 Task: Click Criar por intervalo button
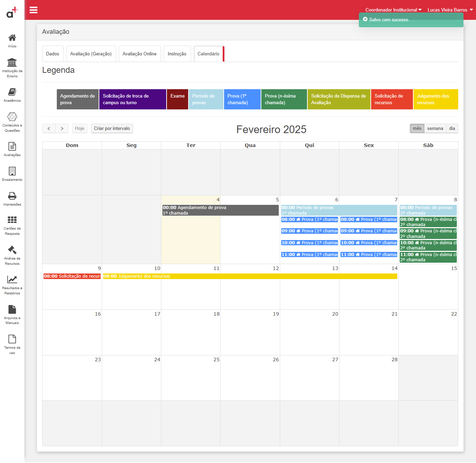pyautogui.click(x=112, y=129)
